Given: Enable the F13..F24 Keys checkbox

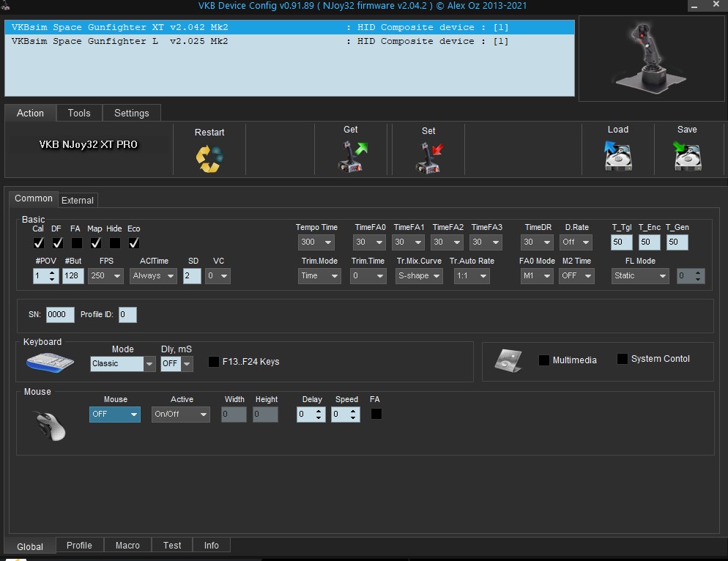Looking at the screenshot, I should pyautogui.click(x=214, y=362).
